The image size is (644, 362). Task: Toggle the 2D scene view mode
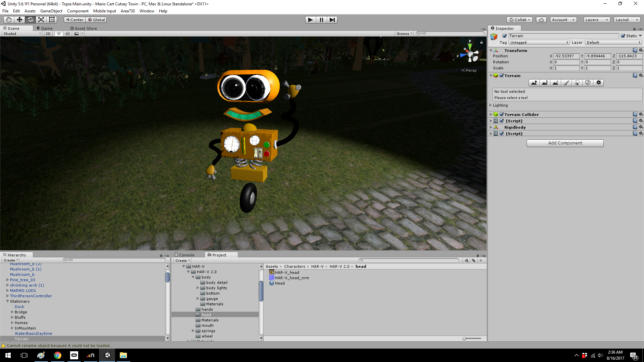48,34
